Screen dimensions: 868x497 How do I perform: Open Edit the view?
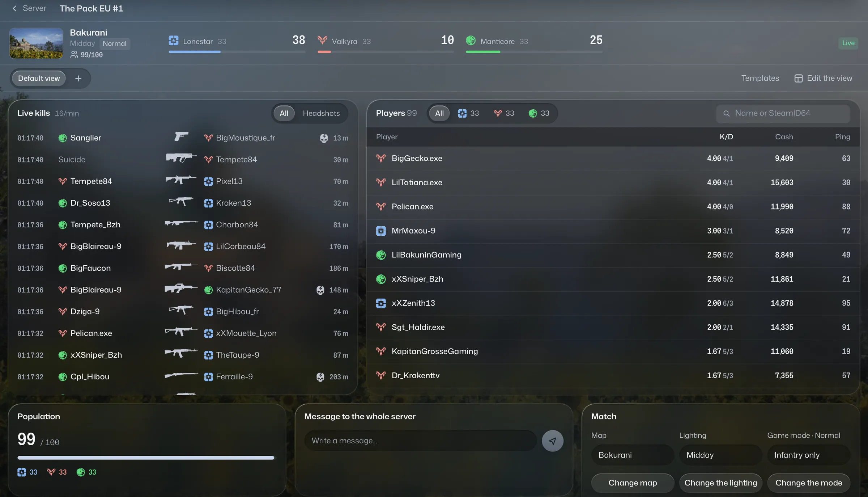(823, 78)
